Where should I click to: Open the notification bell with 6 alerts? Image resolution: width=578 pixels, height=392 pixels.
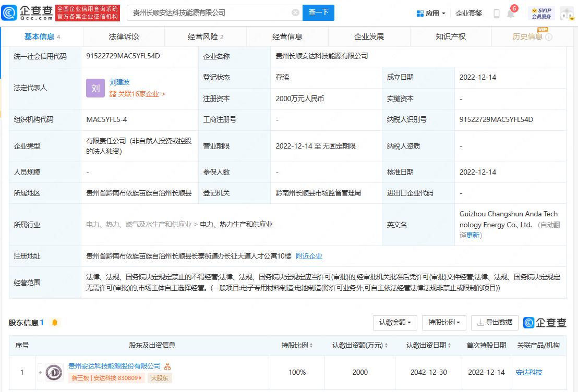[x=511, y=14]
